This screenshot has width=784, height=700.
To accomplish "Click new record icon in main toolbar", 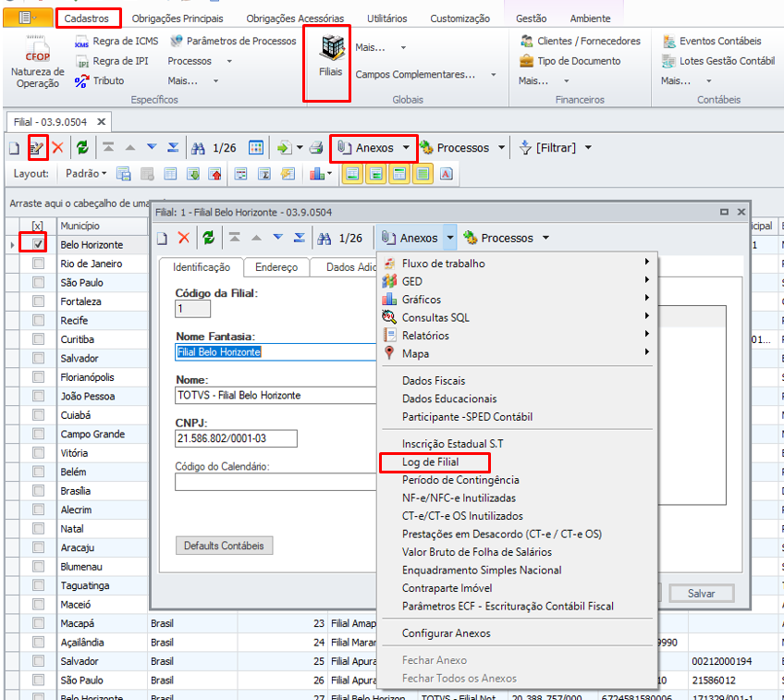I will (14, 148).
